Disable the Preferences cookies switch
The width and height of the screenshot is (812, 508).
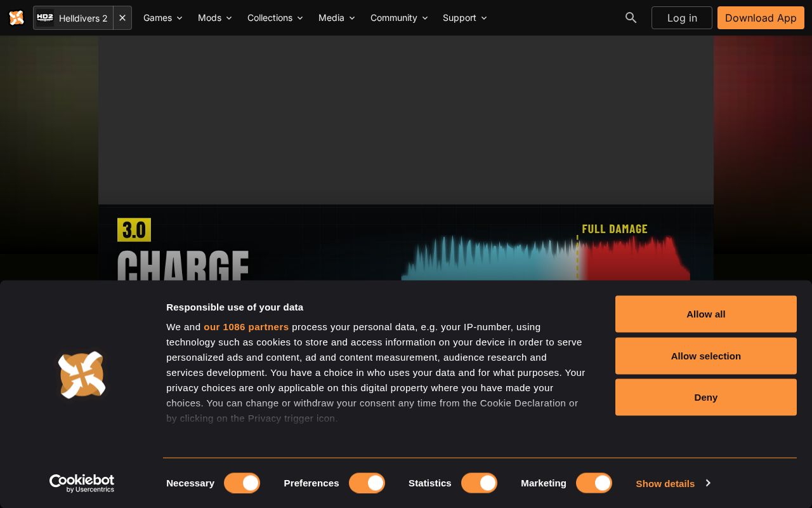[x=367, y=483]
